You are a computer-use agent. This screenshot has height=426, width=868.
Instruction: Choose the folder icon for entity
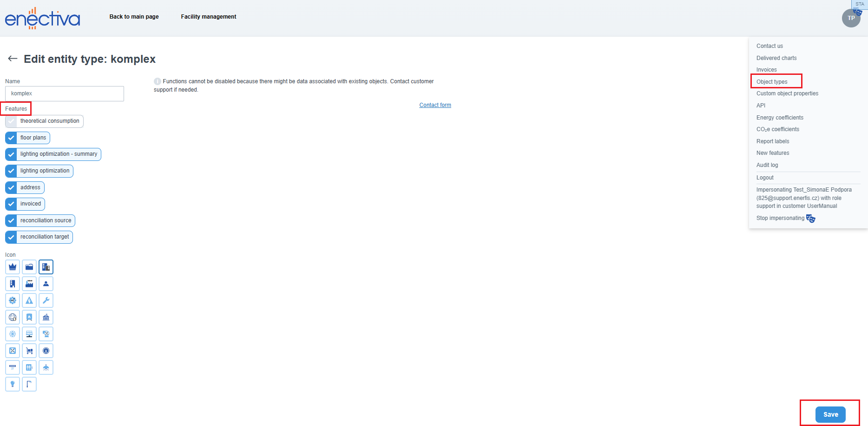point(29,267)
